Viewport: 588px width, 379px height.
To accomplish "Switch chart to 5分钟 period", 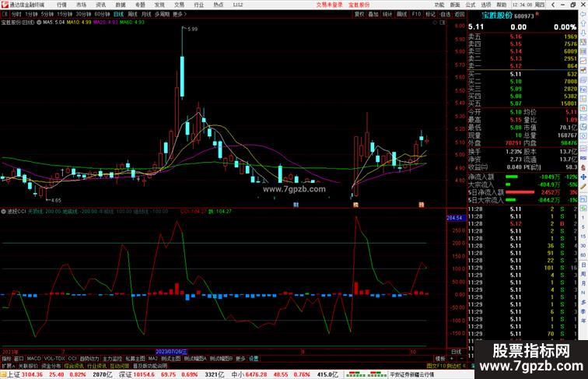I will pos(47,14).
